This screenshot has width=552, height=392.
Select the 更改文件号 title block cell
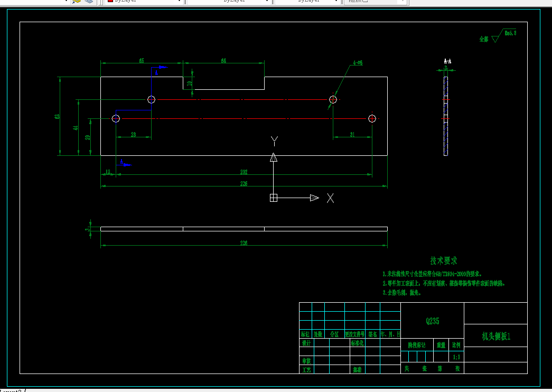point(355,334)
